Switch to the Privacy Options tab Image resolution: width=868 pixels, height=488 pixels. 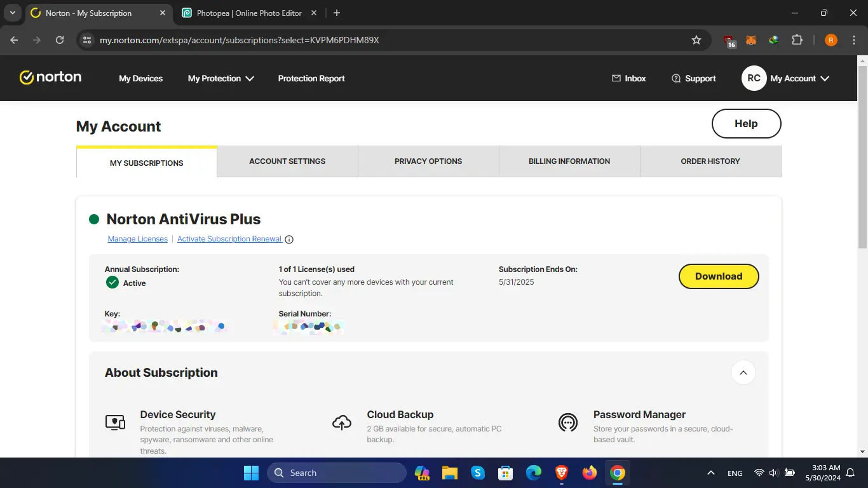(x=428, y=161)
